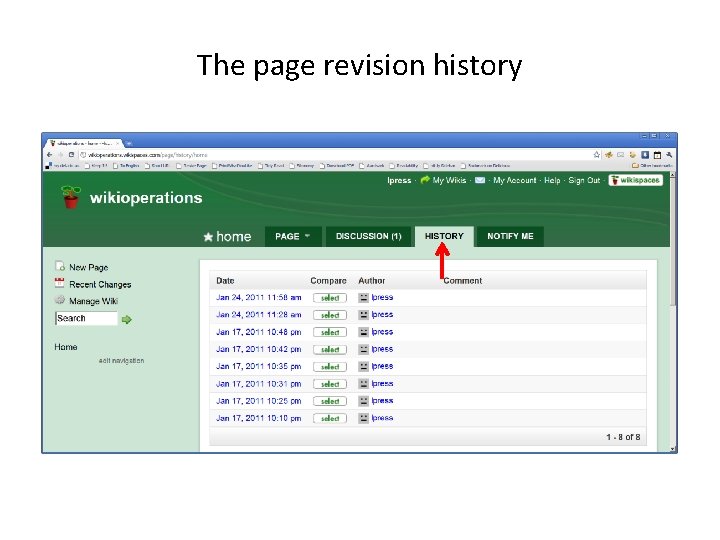Screen dimensions: 720x540
Task: Click the New Page link
Action: pos(89,267)
